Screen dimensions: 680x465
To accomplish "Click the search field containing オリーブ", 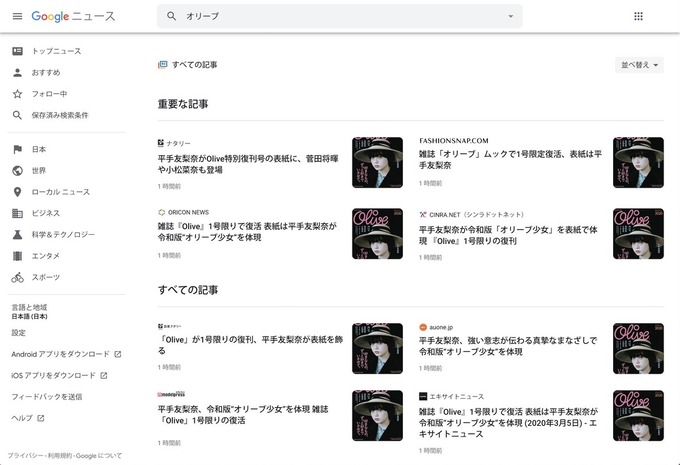I will tap(340, 16).
